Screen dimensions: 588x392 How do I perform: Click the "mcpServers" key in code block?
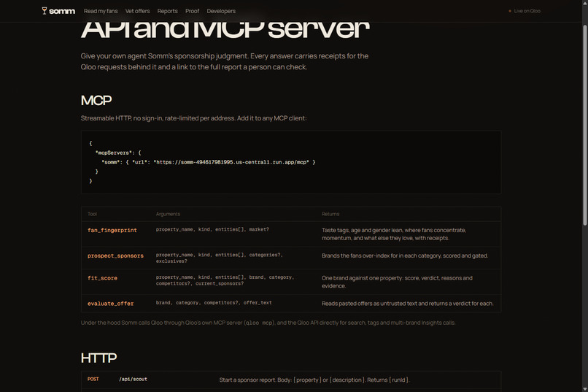coord(112,153)
